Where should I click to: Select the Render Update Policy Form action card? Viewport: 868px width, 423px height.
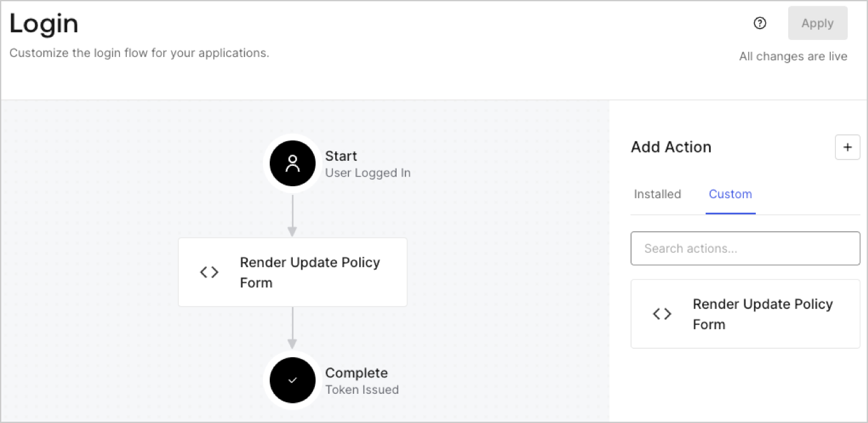click(x=745, y=313)
